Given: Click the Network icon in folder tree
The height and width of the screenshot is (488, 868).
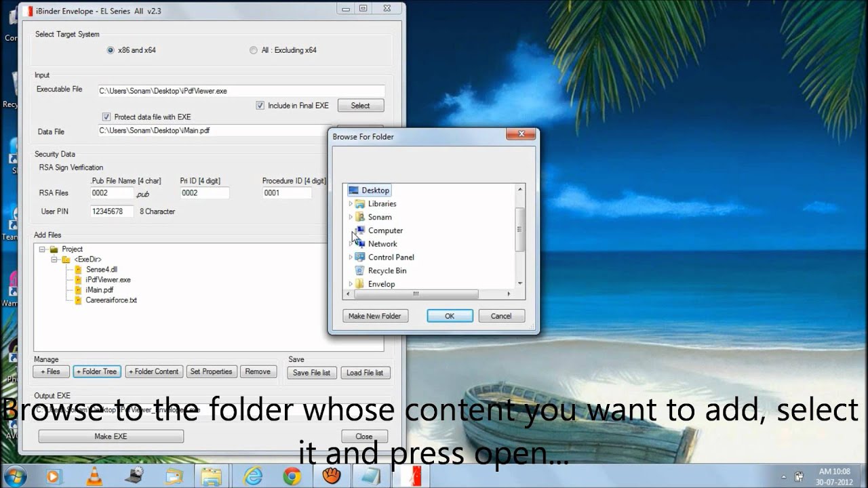Looking at the screenshot, I should click(360, 244).
